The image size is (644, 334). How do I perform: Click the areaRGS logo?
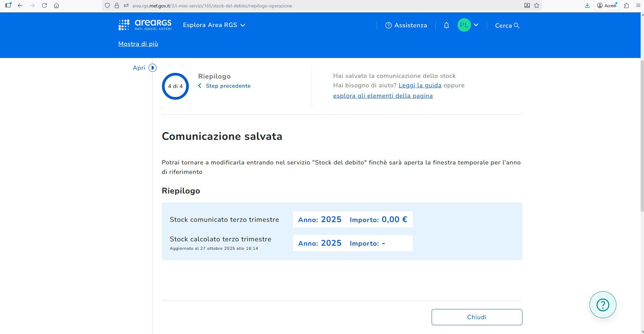point(145,25)
